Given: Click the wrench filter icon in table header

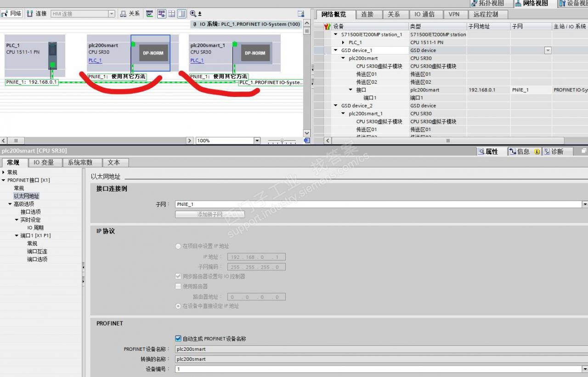Looking at the screenshot, I should 328,27.
